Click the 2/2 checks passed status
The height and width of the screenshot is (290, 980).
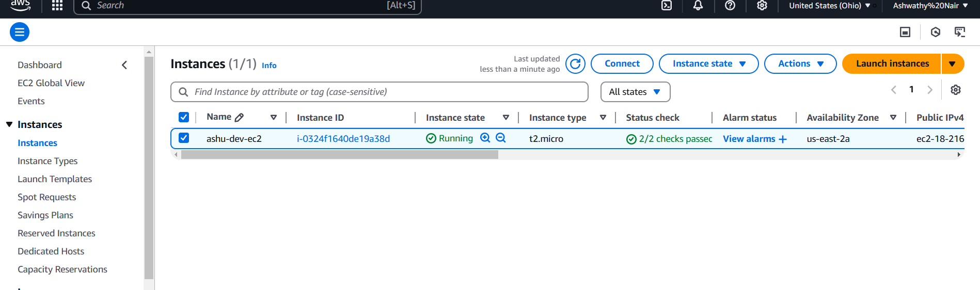669,139
